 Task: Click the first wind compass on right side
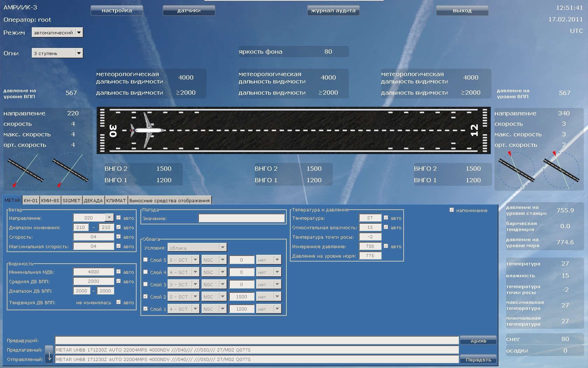click(516, 170)
